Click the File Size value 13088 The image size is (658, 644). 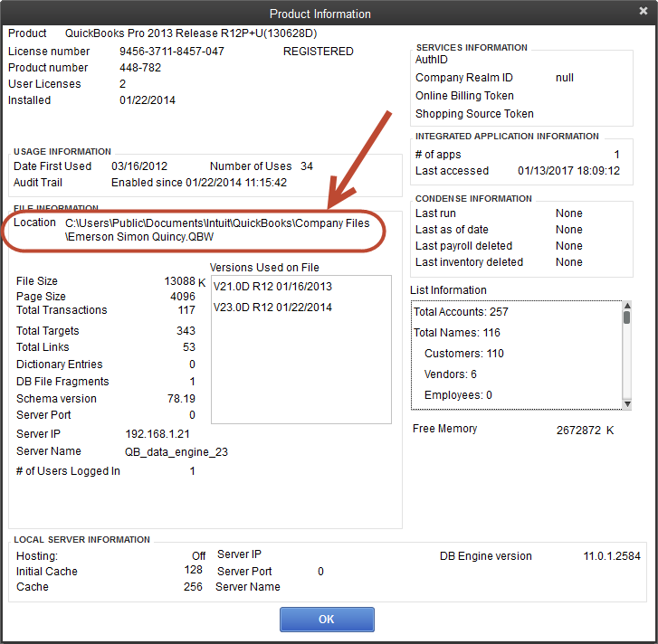(179, 281)
